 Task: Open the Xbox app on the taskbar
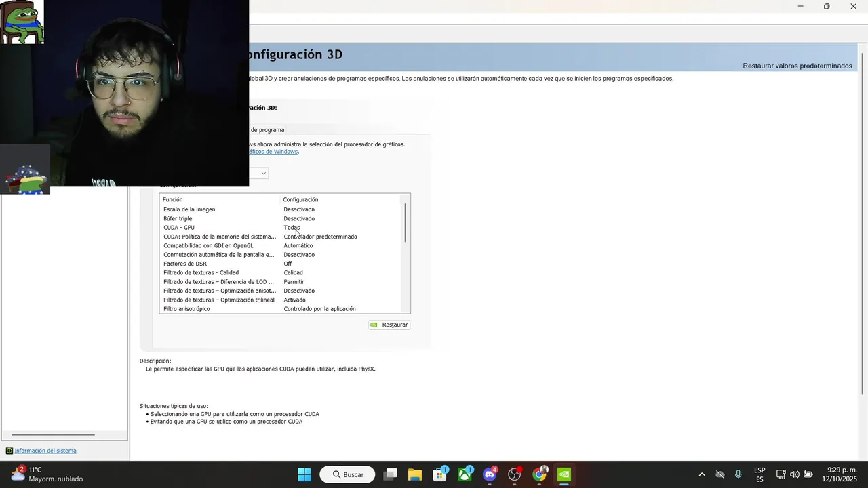pyautogui.click(x=465, y=474)
